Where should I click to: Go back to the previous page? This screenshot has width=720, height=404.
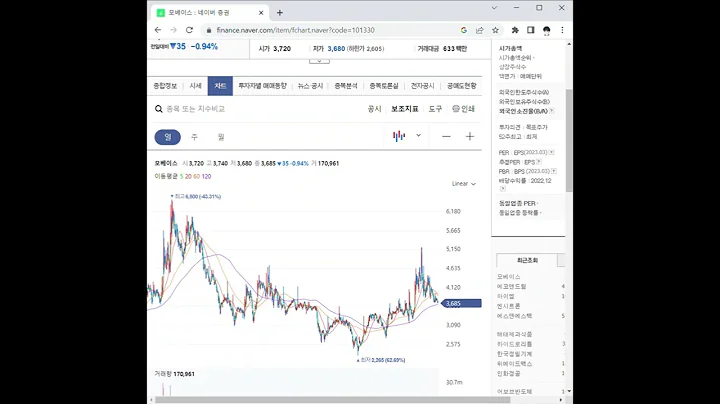tap(158, 30)
